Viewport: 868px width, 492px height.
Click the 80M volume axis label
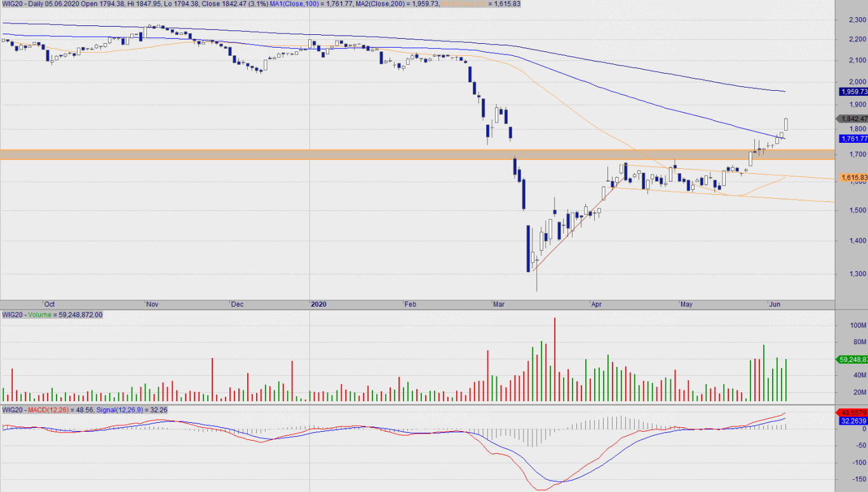tap(859, 342)
